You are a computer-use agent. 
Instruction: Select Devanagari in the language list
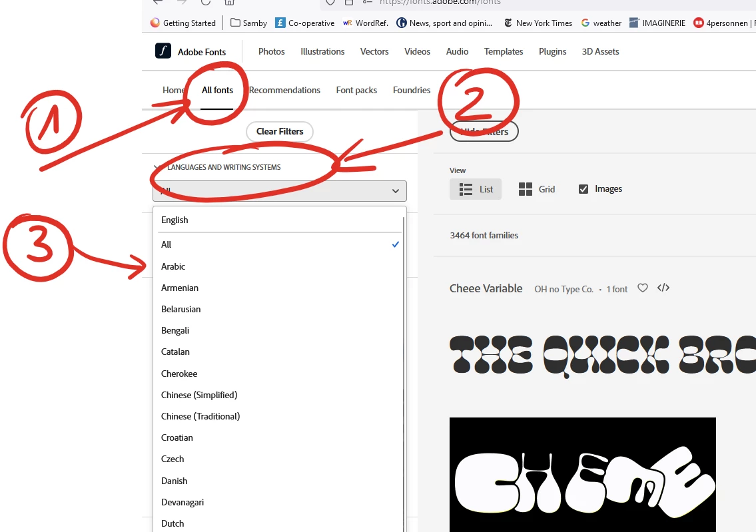(278, 502)
